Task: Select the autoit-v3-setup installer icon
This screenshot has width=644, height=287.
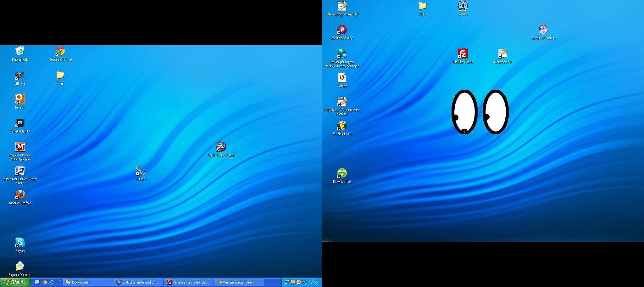Action: pyautogui.click(x=543, y=30)
